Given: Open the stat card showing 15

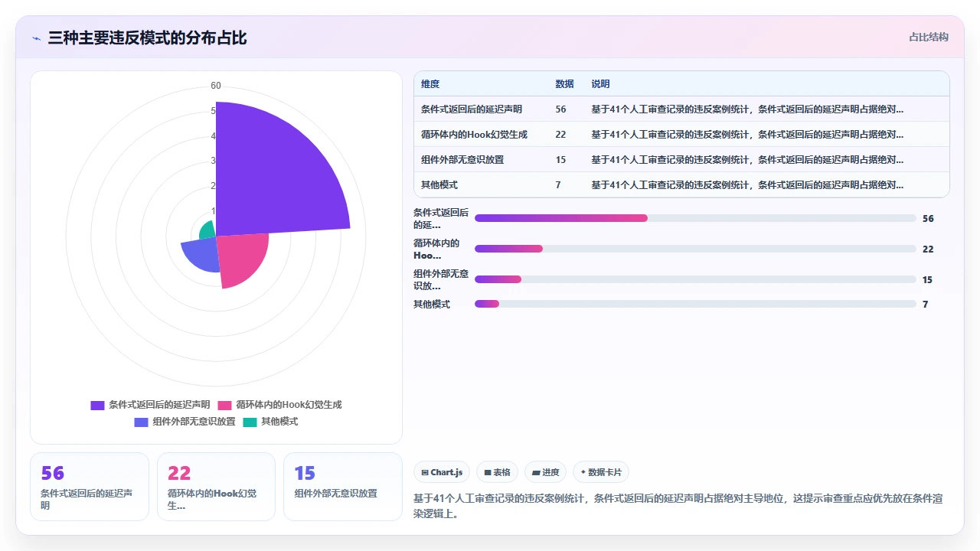Looking at the screenshot, I should coord(343,487).
